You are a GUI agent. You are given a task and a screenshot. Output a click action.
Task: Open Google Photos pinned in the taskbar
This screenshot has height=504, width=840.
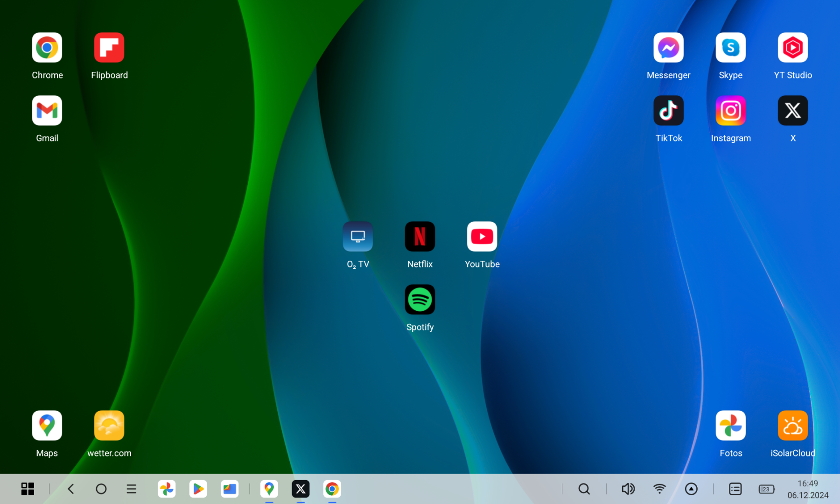pyautogui.click(x=167, y=489)
